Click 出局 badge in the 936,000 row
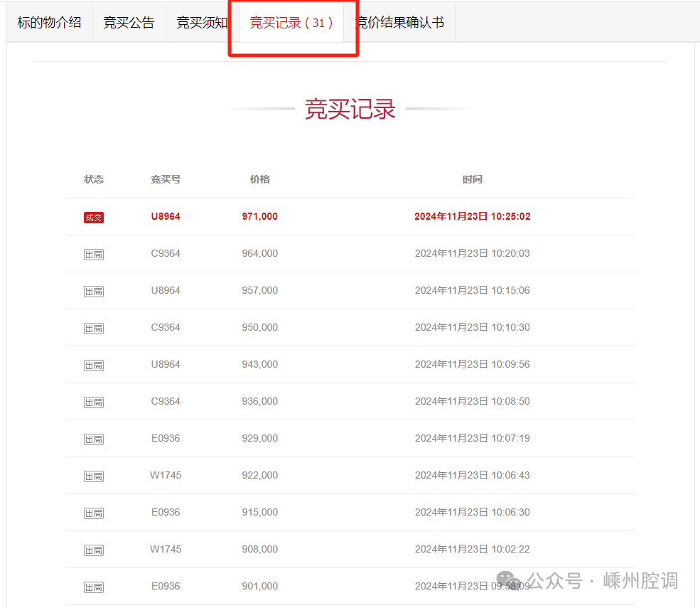Viewport: 700px width, 608px height. pos(94,402)
